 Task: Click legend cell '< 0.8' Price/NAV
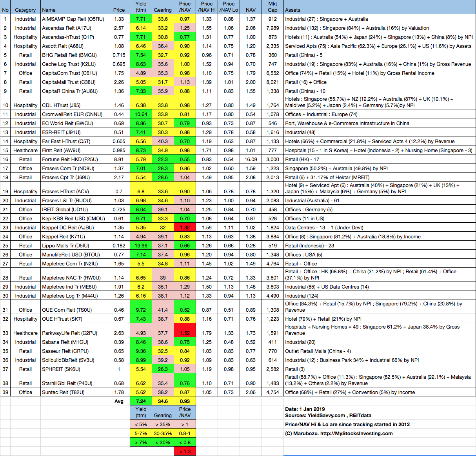point(185,442)
